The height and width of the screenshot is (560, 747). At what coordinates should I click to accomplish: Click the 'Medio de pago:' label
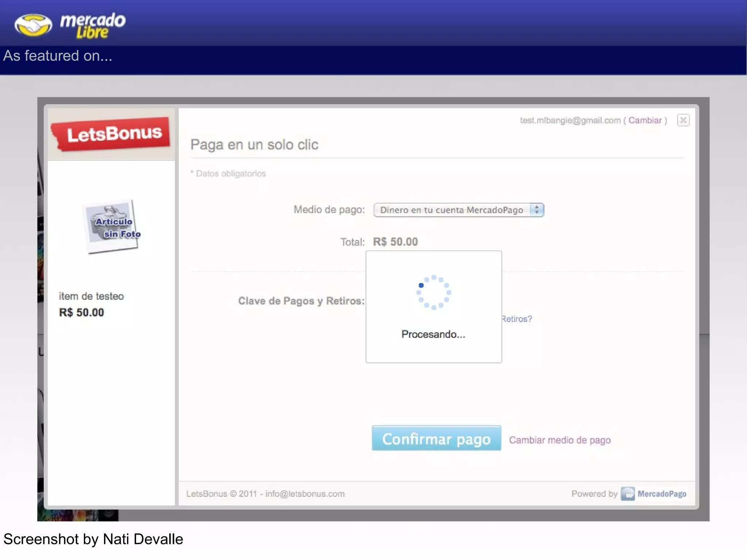click(x=329, y=210)
